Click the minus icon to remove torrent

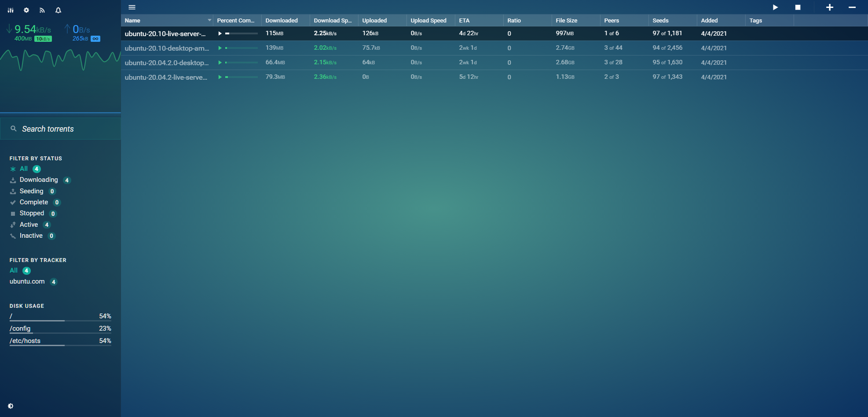click(852, 7)
